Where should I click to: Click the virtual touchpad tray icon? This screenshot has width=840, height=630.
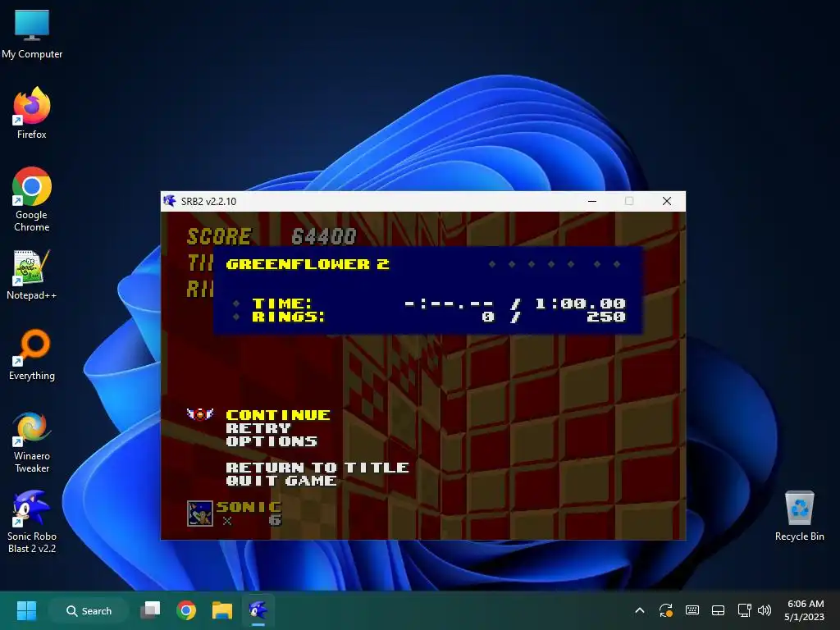(x=718, y=610)
